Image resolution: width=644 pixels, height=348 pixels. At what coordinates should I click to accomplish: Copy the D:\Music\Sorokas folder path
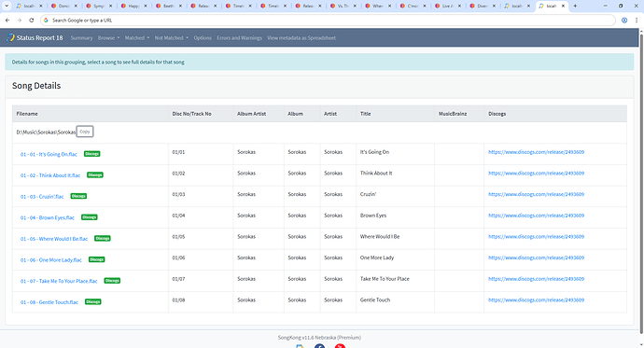click(x=85, y=132)
